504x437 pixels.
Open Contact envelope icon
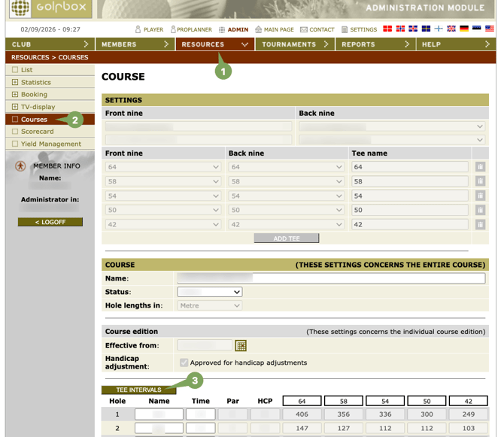(x=304, y=30)
